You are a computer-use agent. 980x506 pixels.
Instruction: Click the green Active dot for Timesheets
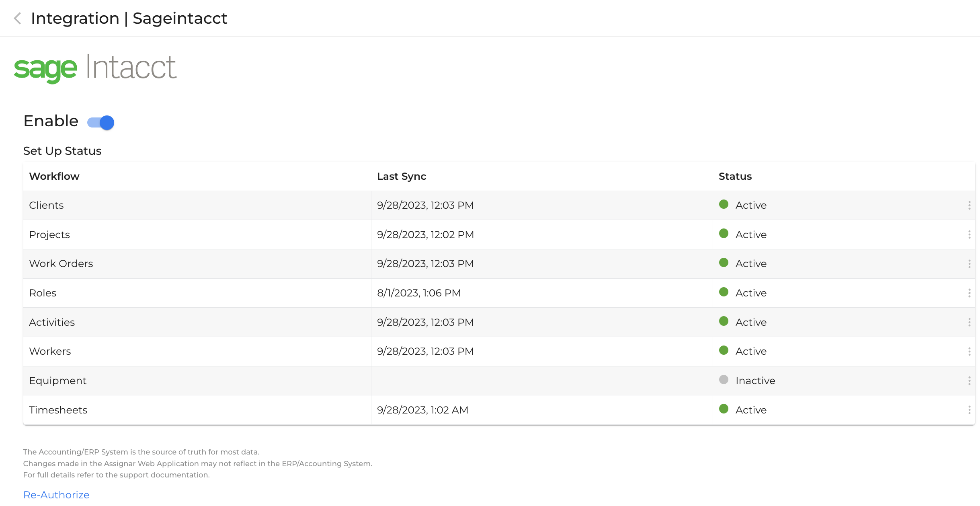pos(724,409)
